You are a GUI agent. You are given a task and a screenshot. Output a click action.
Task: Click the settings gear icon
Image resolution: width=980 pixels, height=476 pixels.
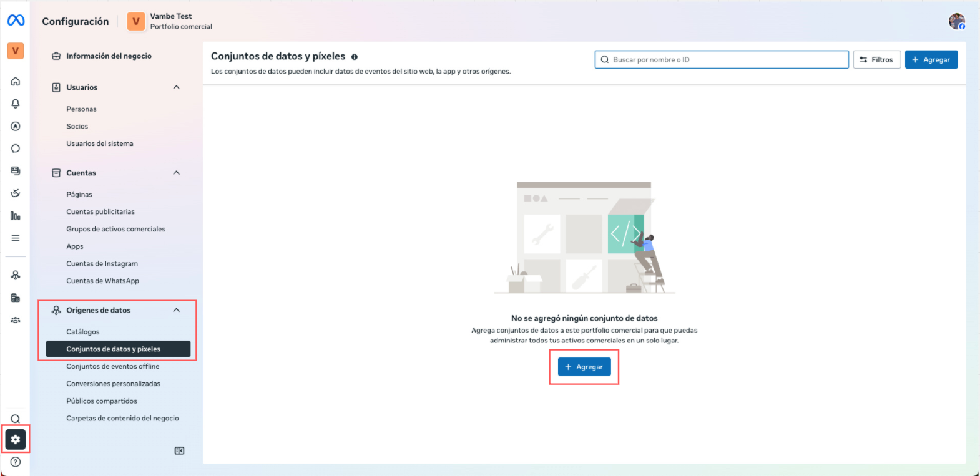coord(16,440)
